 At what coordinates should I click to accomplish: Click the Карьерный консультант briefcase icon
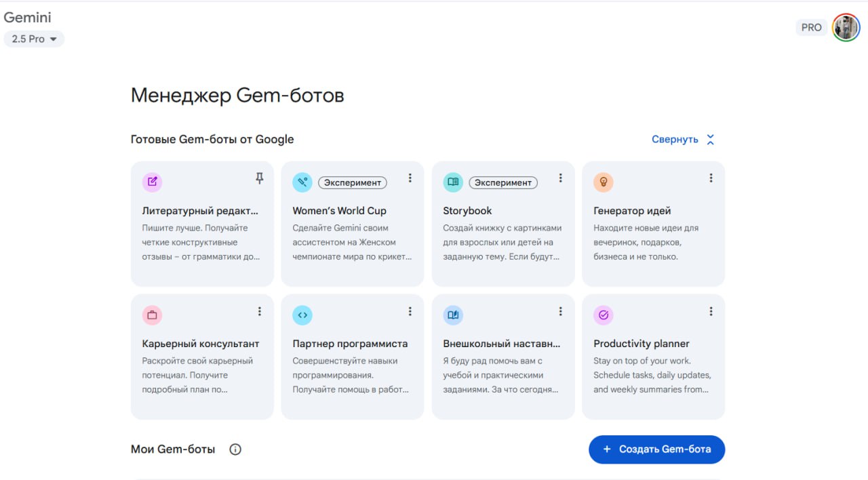[152, 315]
